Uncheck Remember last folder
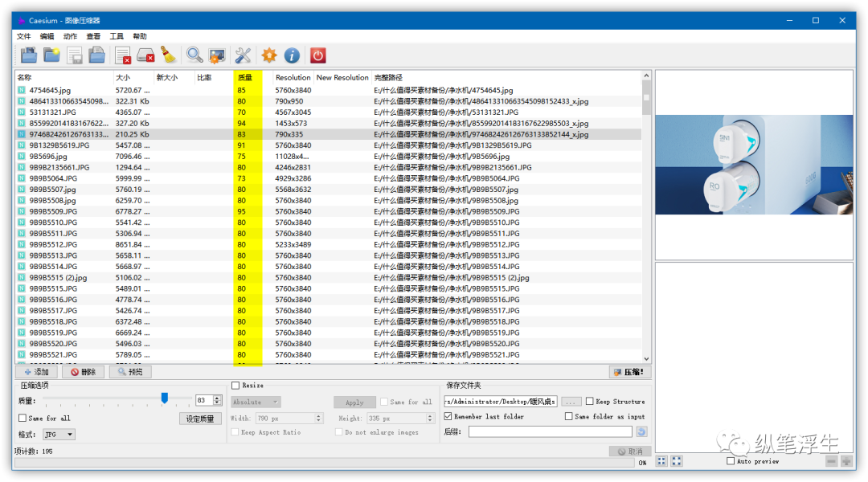This screenshot has width=868, height=482. pyautogui.click(x=448, y=416)
